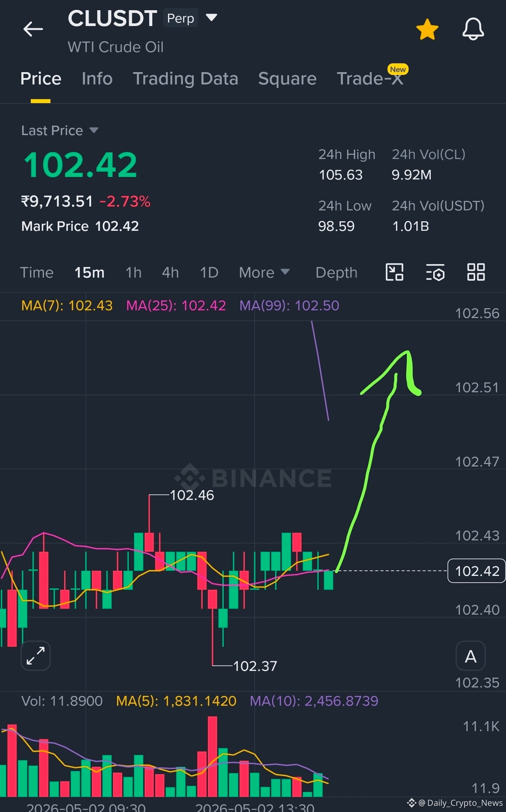This screenshot has width=506, height=812.
Task: Expand chart to fullscreen
Action: point(36,656)
